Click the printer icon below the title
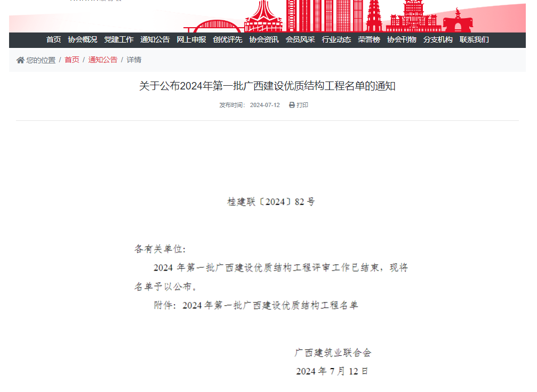The width and height of the screenshot is (537, 392). pyautogui.click(x=292, y=105)
